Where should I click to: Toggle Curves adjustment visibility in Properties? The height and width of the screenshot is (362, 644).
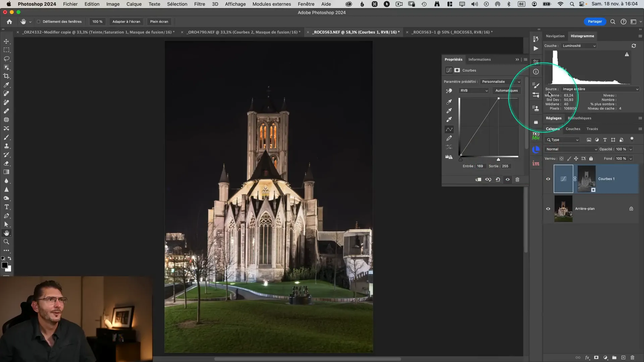tap(507, 180)
